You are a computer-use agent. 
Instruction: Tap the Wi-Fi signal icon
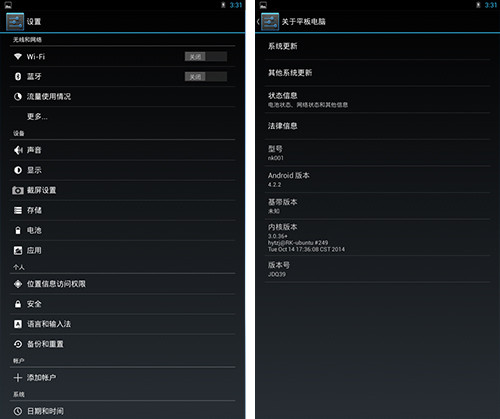(18, 56)
